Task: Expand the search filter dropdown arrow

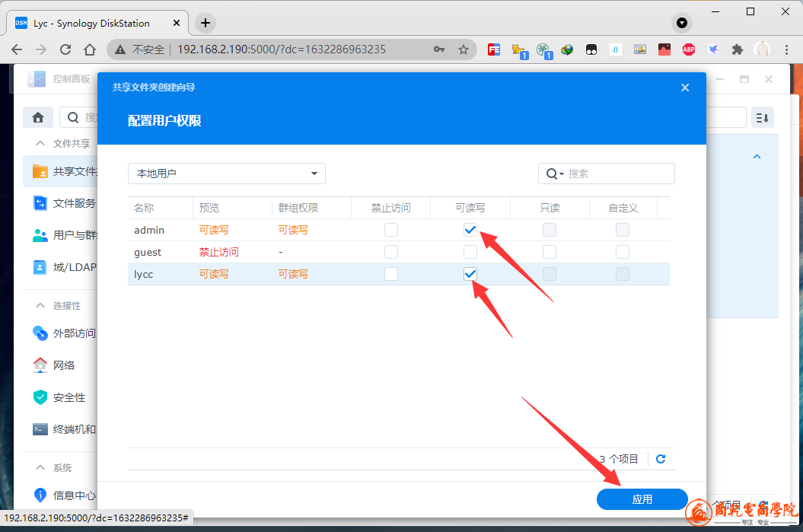Action: click(x=562, y=174)
